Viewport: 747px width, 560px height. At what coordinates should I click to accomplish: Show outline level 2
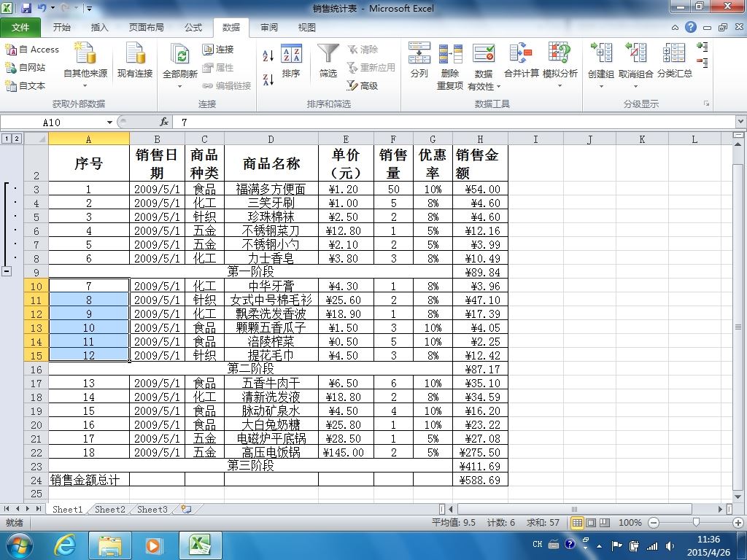[x=17, y=139]
